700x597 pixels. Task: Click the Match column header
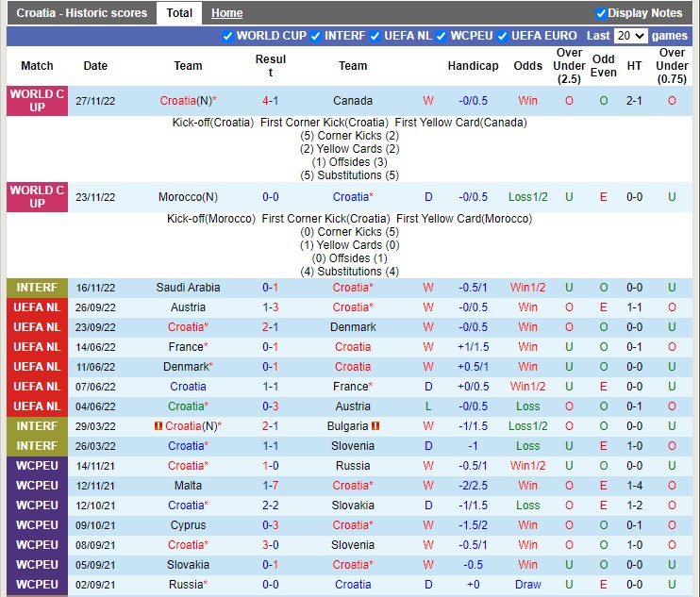[37, 66]
